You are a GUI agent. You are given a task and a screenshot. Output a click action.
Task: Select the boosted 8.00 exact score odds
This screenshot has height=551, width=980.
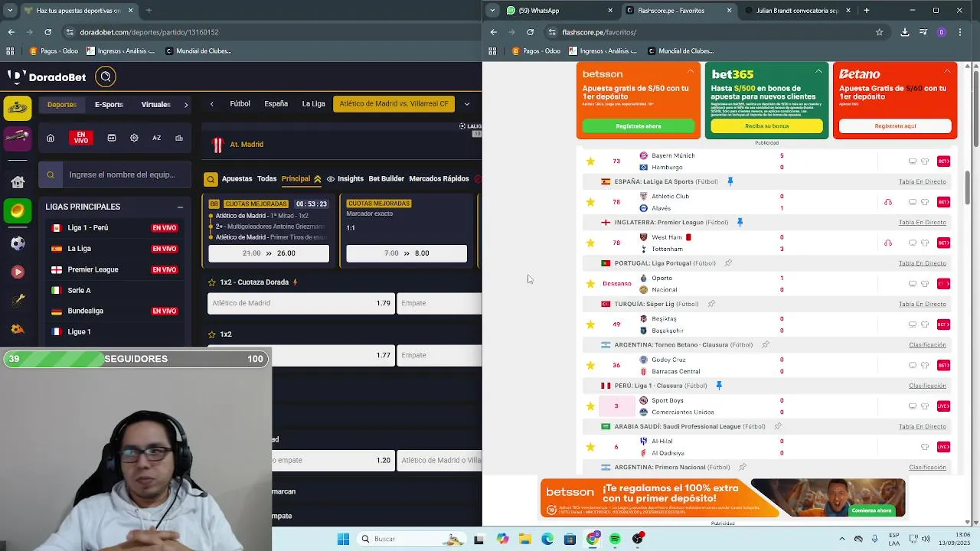[407, 253]
